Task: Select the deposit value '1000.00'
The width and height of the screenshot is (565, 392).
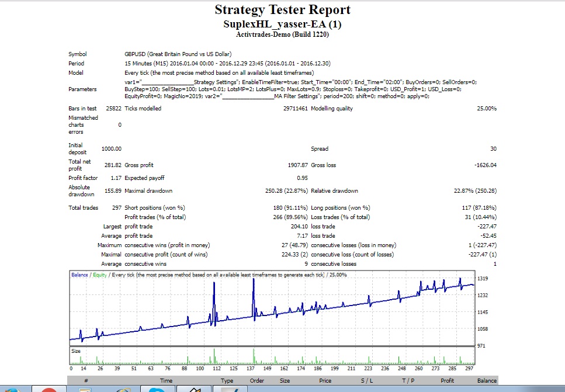Action: point(112,149)
